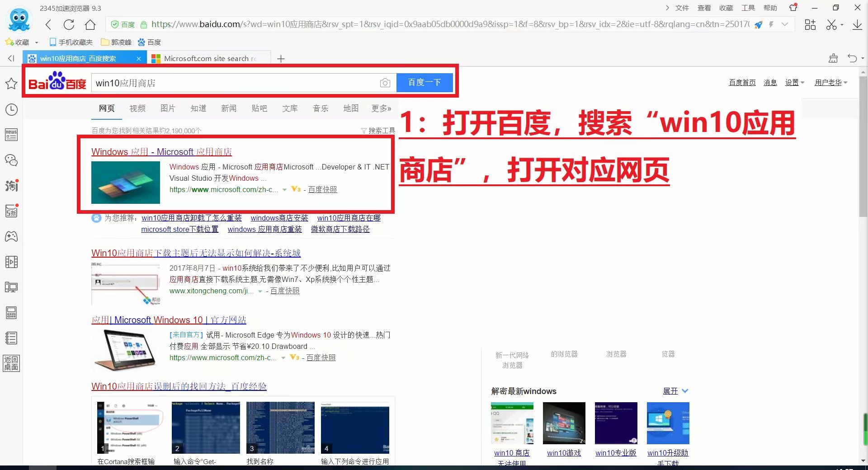Image resolution: width=868 pixels, height=470 pixels.
Task: Open the 文件 browser menu
Action: (x=682, y=8)
